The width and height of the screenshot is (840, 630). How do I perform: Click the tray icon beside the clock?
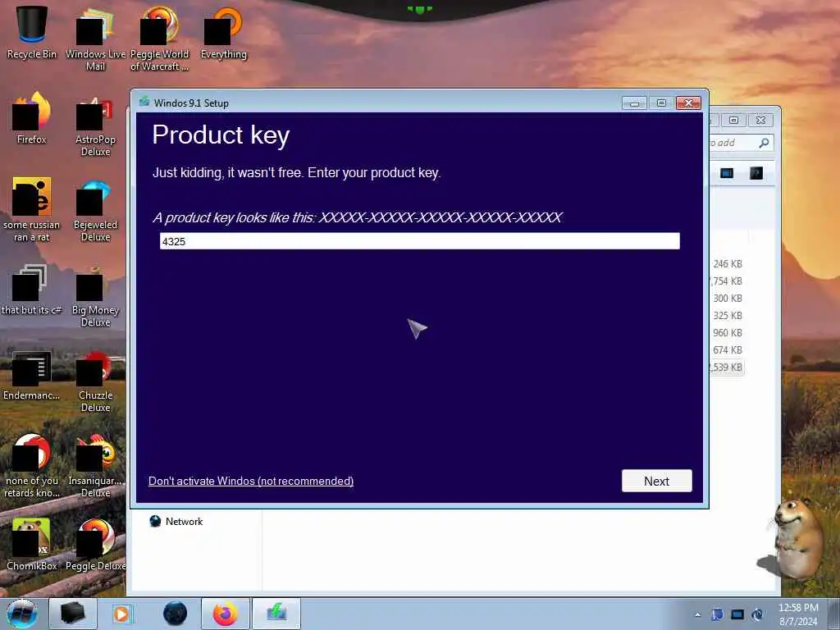pyautogui.click(x=757, y=614)
